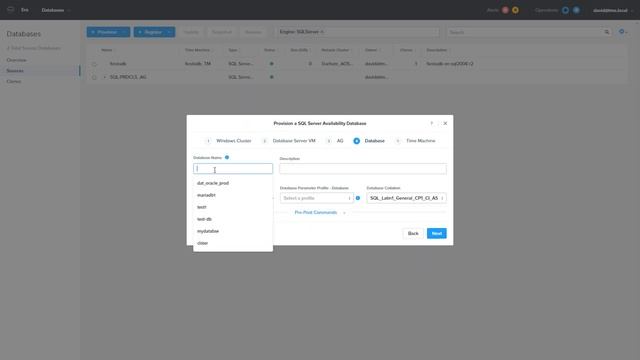
Task: Click the blue Next button
Action: coord(437,233)
